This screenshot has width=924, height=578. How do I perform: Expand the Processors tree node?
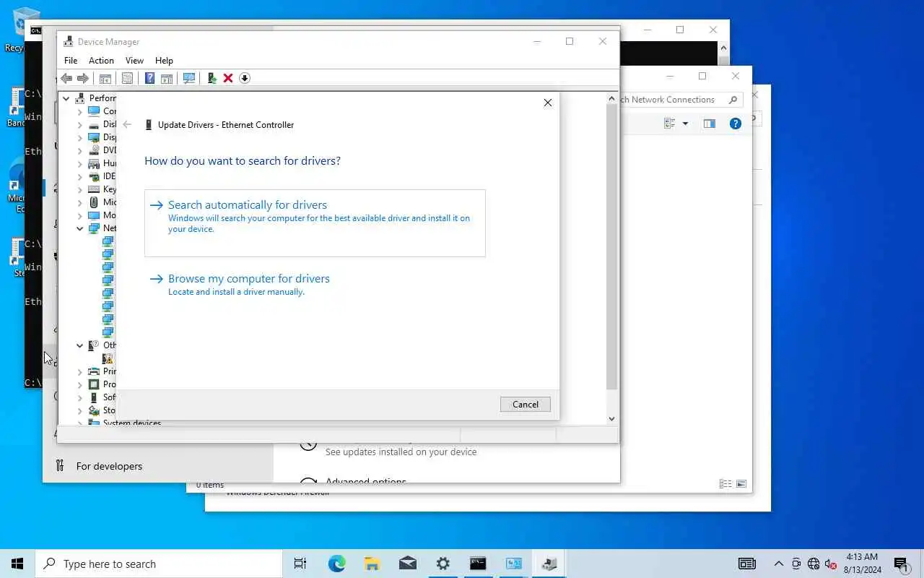pyautogui.click(x=80, y=384)
